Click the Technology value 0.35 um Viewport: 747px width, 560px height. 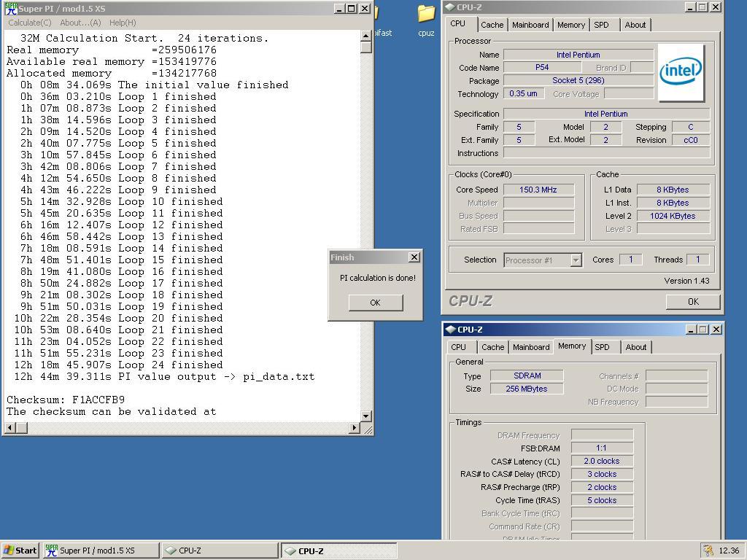pos(523,93)
